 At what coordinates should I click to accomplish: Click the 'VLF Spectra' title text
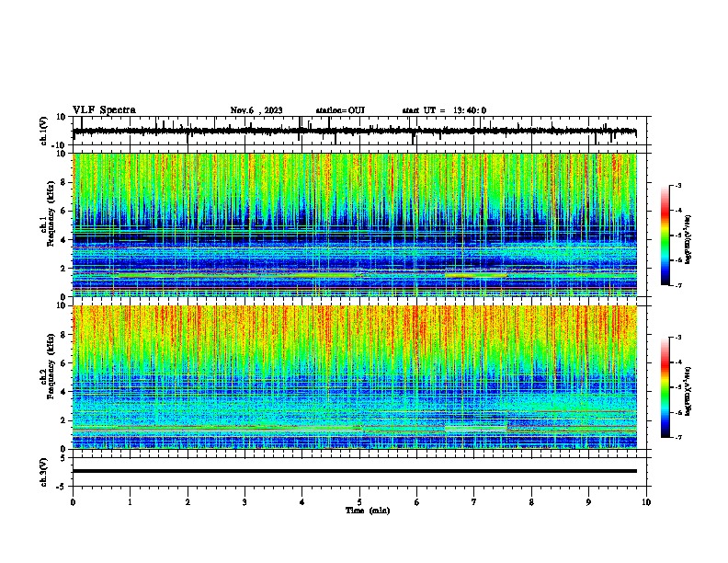[104, 110]
